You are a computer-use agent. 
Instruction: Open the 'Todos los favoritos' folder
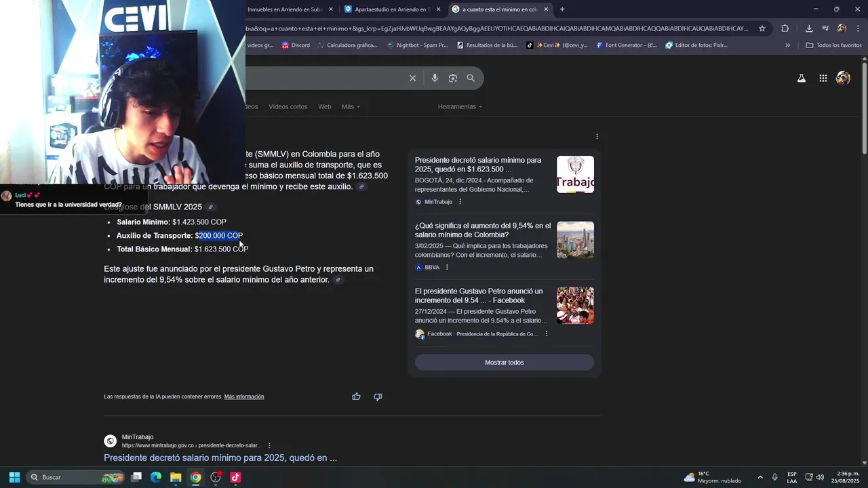833,45
